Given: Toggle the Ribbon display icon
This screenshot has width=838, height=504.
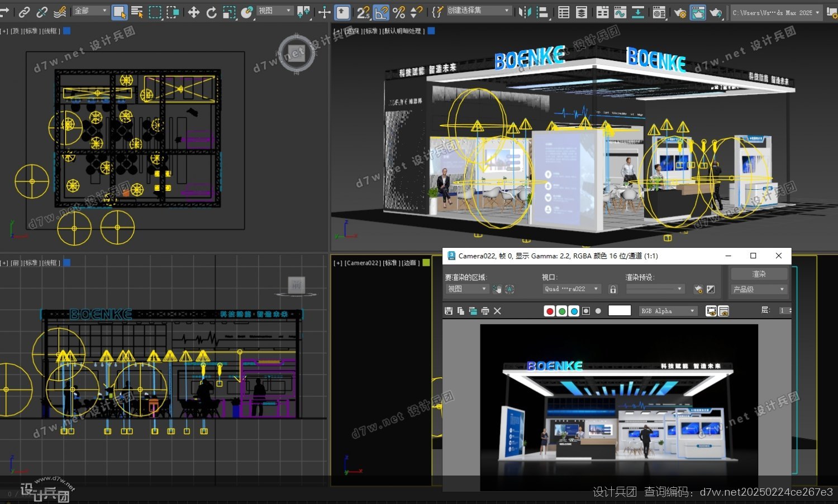Looking at the screenshot, I should click(x=602, y=12).
